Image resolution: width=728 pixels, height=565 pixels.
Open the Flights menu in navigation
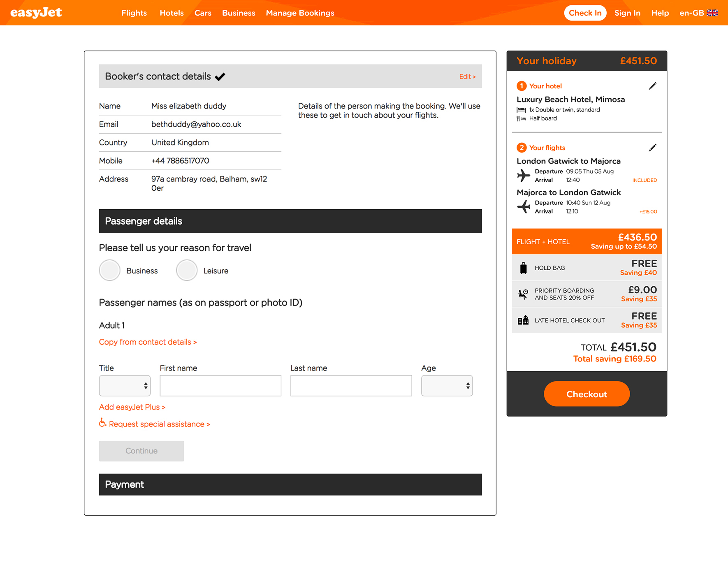pos(134,13)
